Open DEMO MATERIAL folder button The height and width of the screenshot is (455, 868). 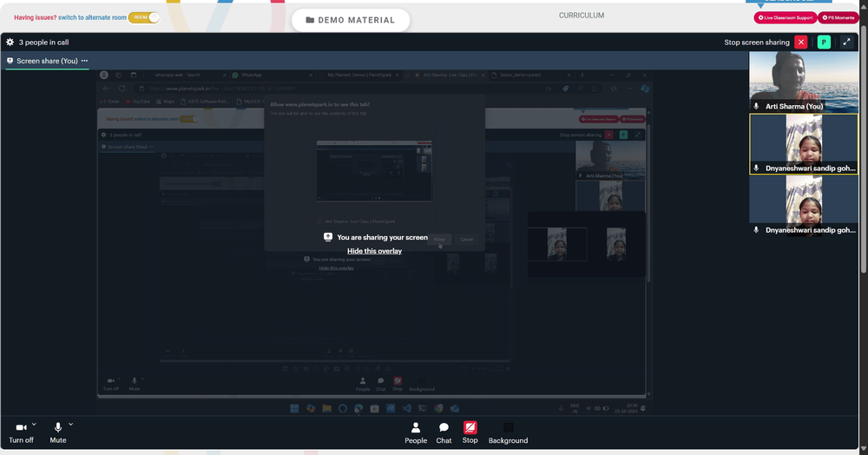pyautogui.click(x=351, y=20)
